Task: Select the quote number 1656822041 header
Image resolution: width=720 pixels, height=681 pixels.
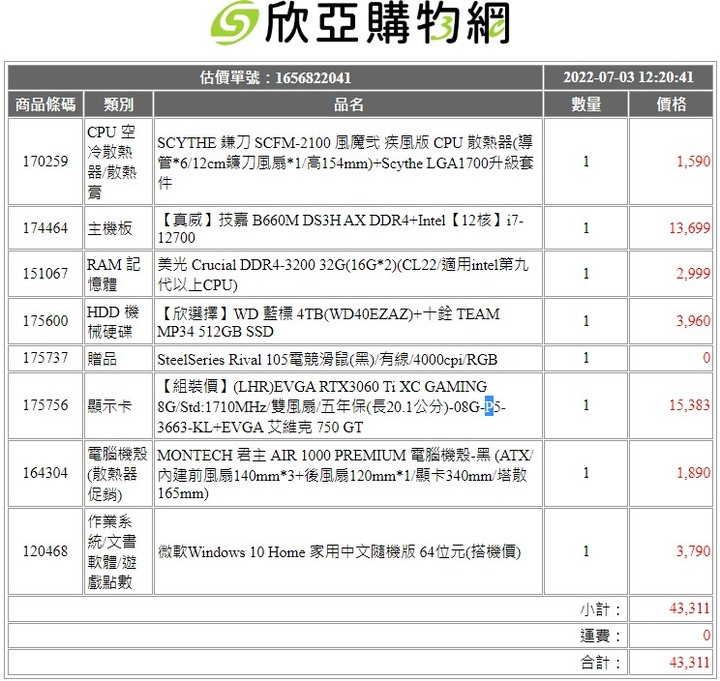Action: (276, 78)
